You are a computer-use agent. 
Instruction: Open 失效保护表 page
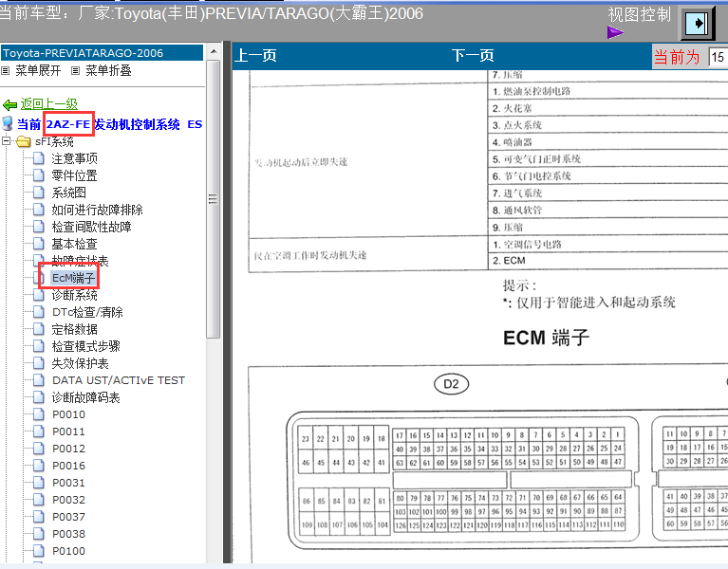[80, 363]
